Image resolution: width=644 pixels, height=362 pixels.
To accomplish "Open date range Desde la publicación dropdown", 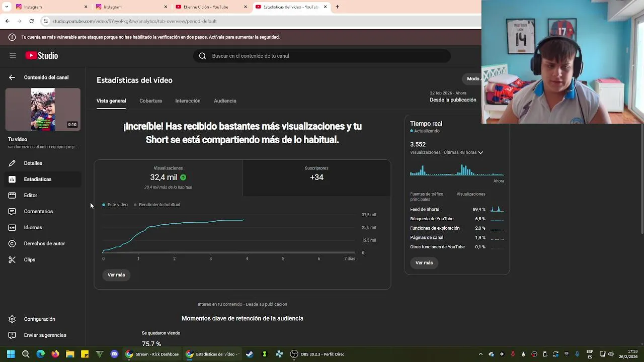I will coord(453,97).
